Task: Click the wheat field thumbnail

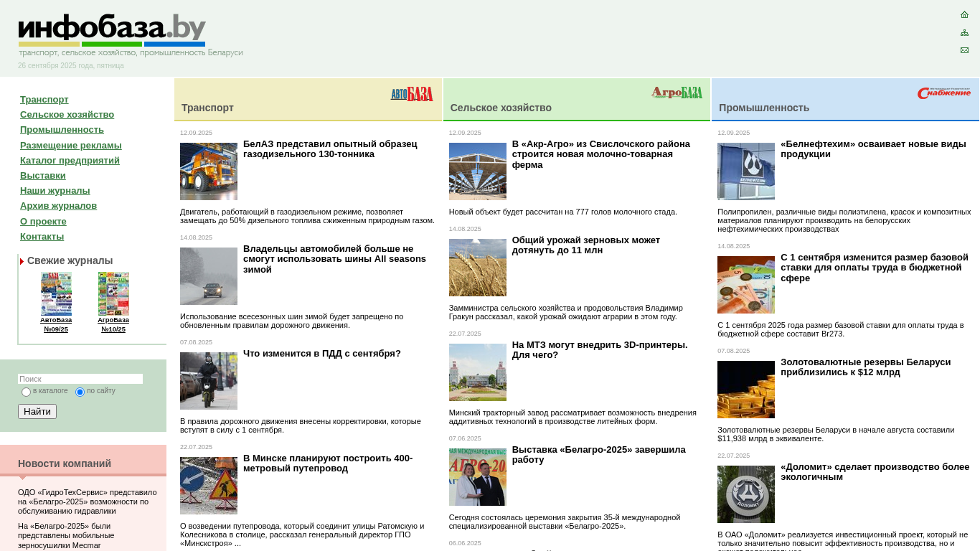Action: pyautogui.click(x=478, y=268)
